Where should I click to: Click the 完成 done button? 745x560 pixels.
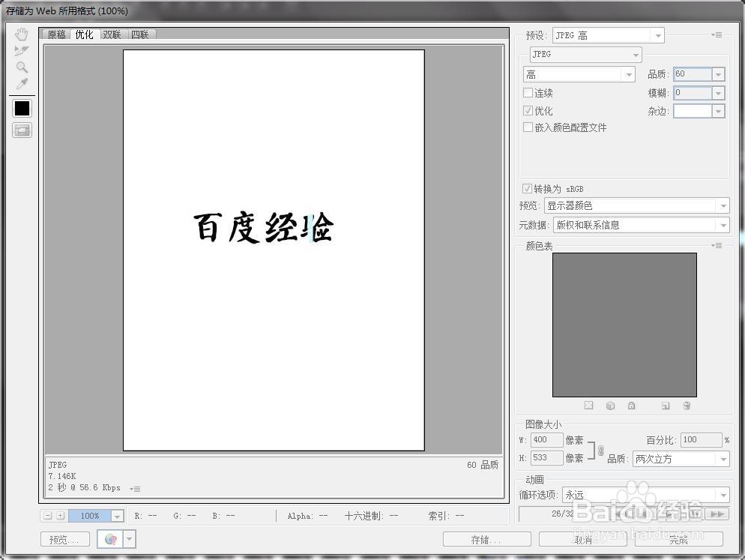677,538
